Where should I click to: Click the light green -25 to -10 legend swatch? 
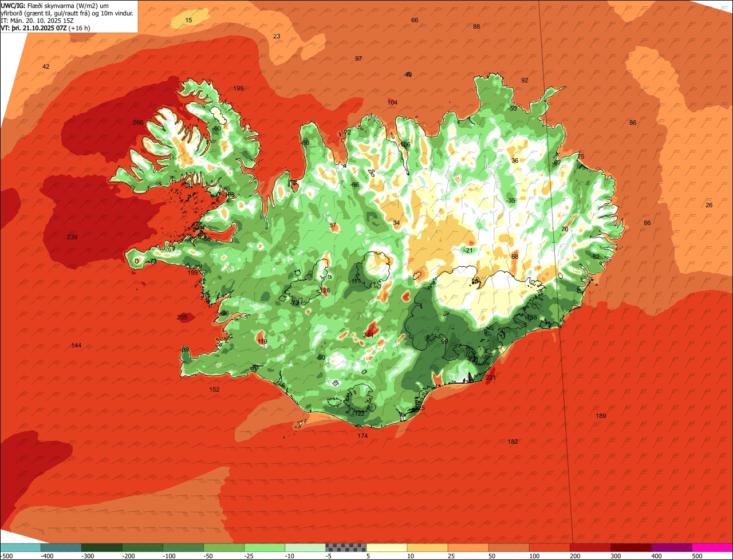coord(265,547)
